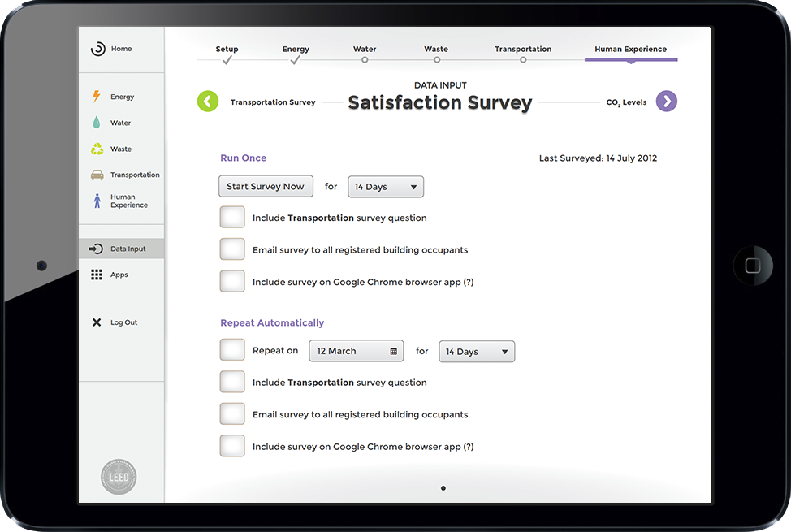Click Log Out label in sidebar
Viewport: 791px width, 532px height.
123,322
